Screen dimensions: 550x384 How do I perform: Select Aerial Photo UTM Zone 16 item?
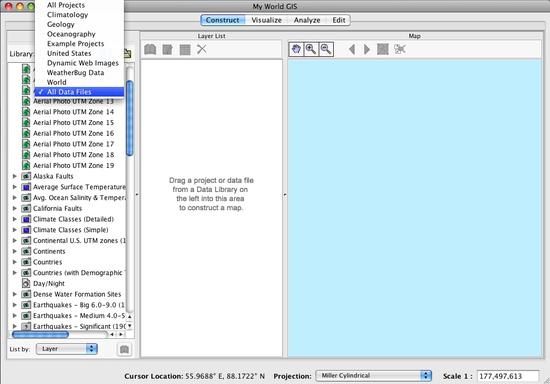coord(73,133)
